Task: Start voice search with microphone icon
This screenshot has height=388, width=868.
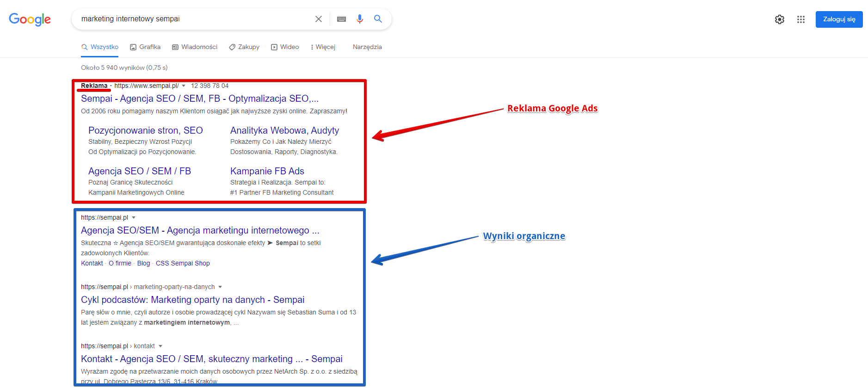Action: tap(360, 19)
